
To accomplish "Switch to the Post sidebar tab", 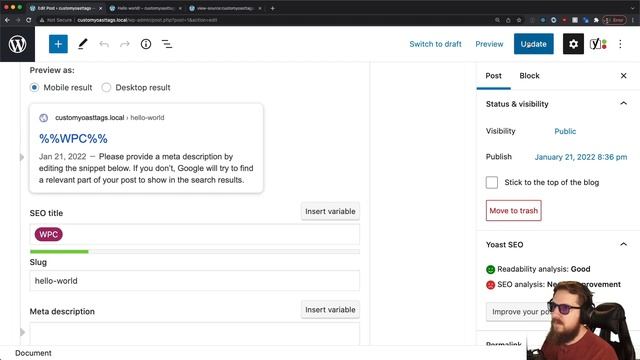I will point(493,76).
